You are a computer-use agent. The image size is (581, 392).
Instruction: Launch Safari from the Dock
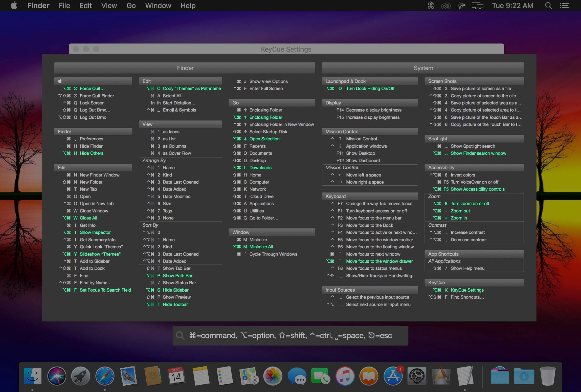105,376
